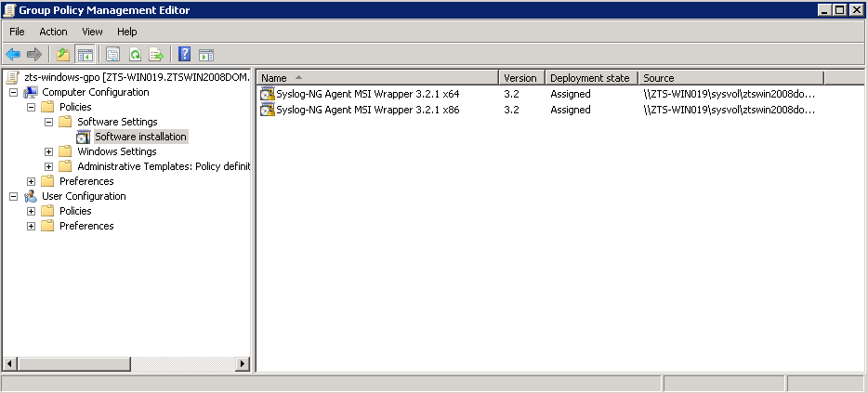This screenshot has width=868, height=393.
Task: Select the Software installation tree item
Action: tap(140, 137)
